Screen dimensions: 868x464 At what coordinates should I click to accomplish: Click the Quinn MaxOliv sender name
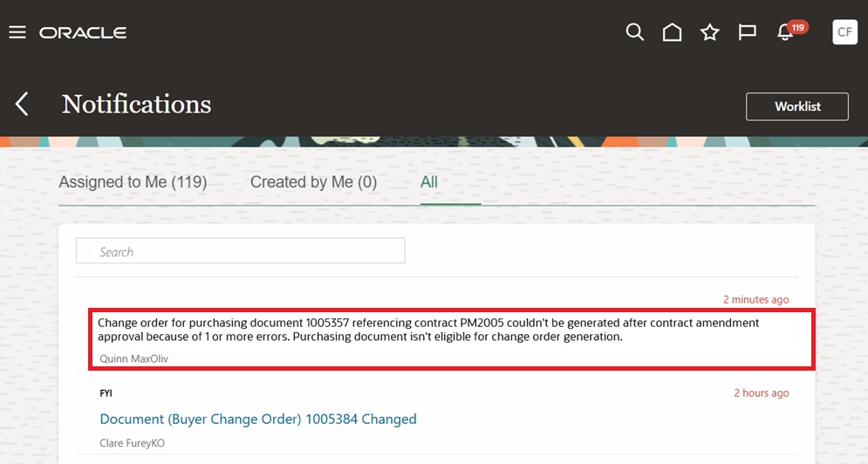134,358
